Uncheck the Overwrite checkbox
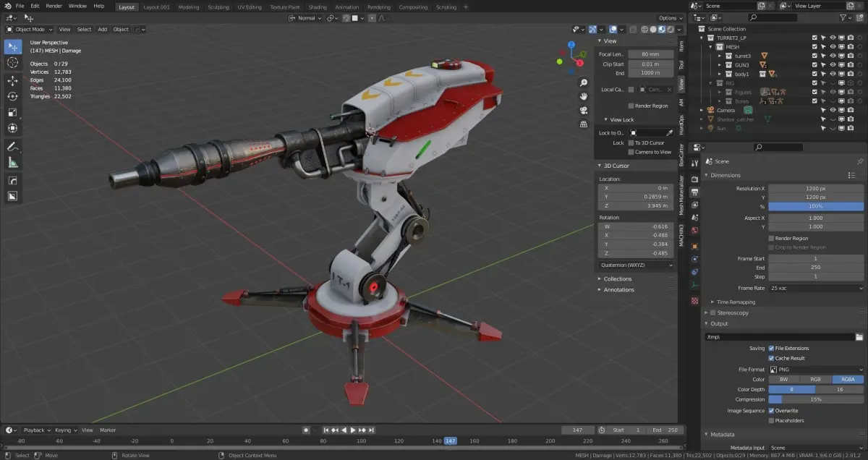The image size is (868, 460). 771,411
